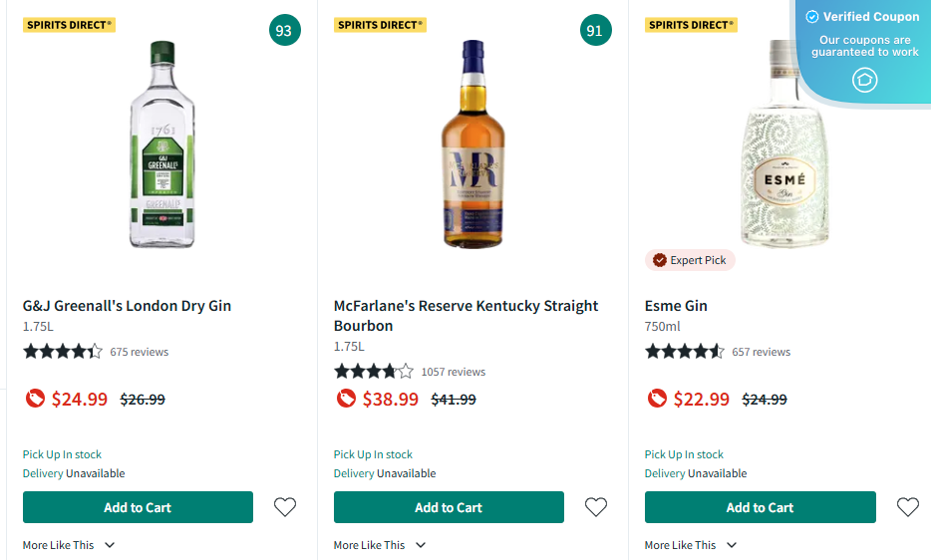This screenshot has width=931, height=560.
Task: Click Verified Coupon checkmark icon
Action: pos(811,17)
